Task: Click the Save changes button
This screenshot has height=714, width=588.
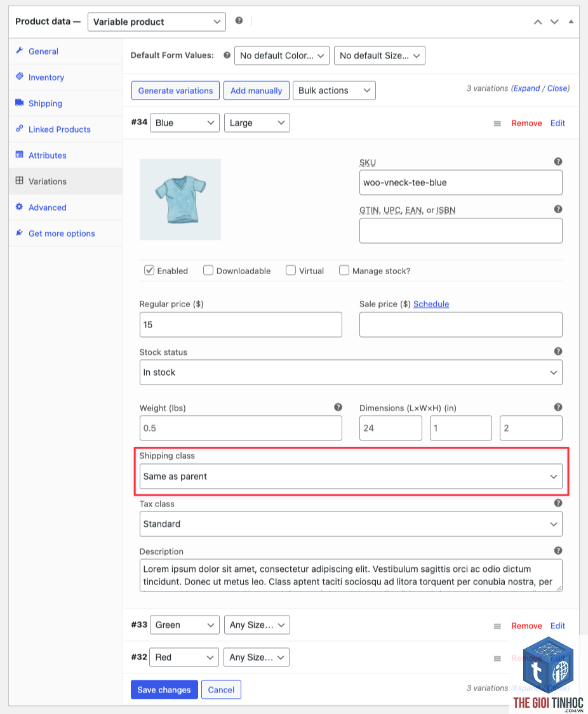Action: pyautogui.click(x=164, y=689)
